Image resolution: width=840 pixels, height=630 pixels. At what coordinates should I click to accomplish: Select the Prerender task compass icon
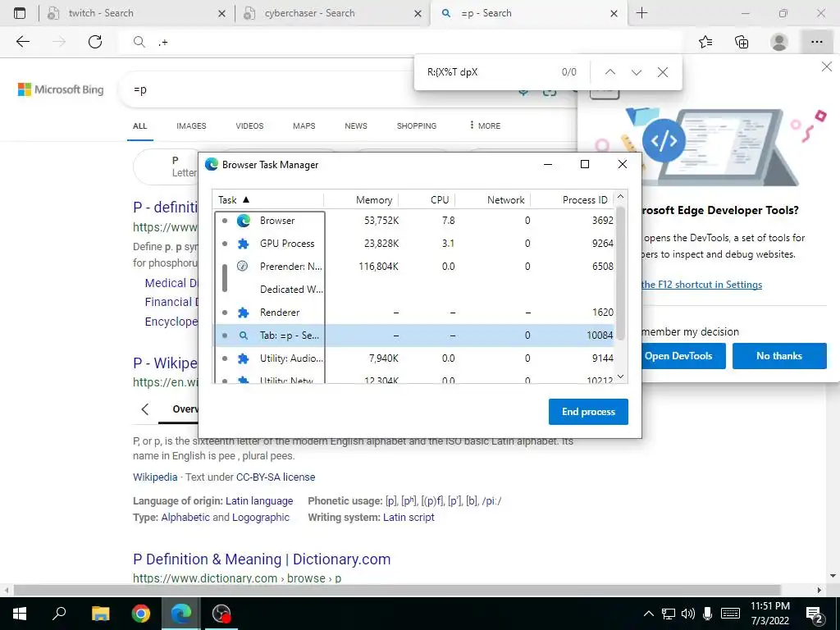[243, 266]
